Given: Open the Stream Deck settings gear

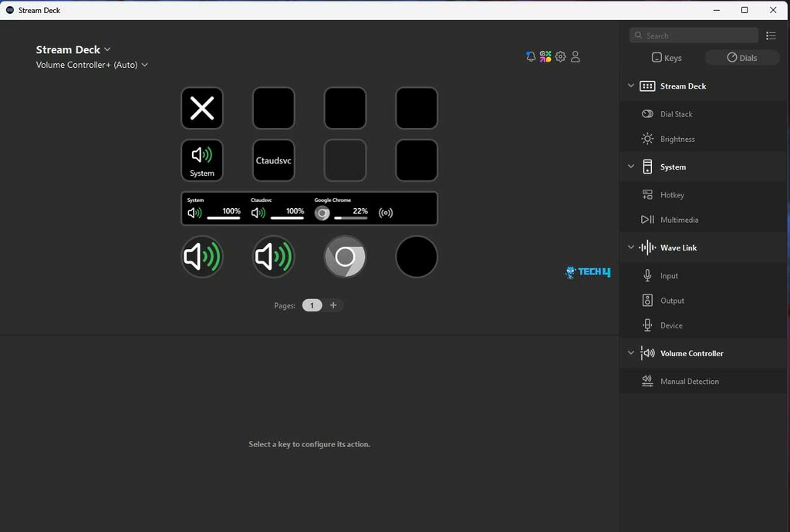Looking at the screenshot, I should [561, 56].
